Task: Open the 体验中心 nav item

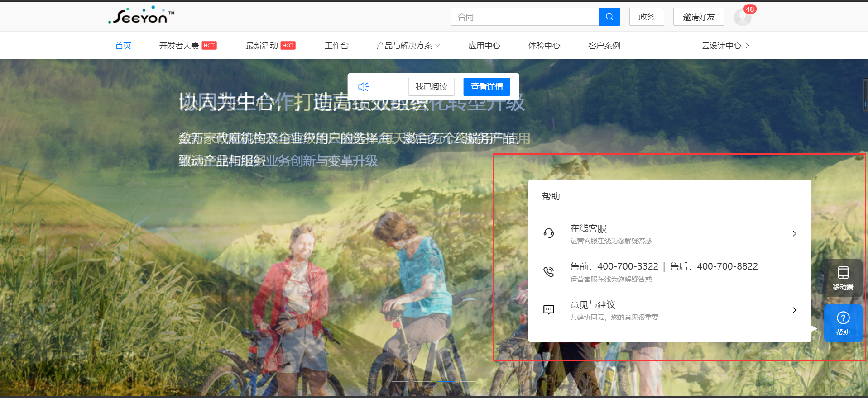Action: tap(544, 46)
